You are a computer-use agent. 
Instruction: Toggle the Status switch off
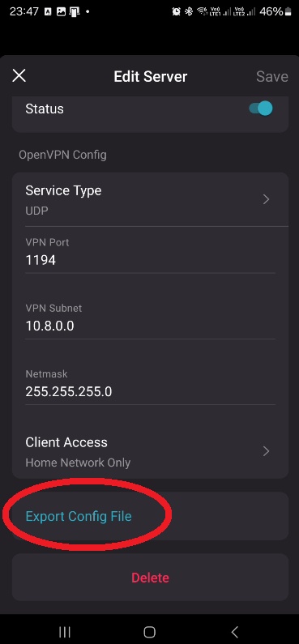[261, 109]
